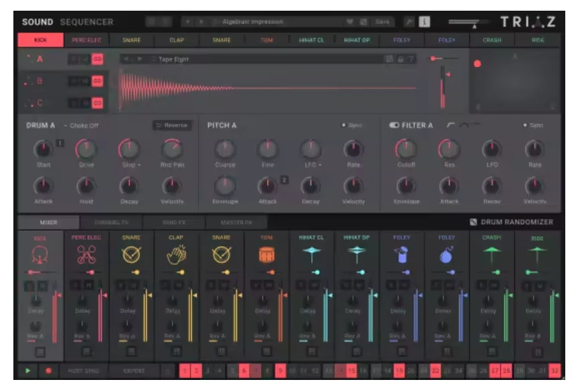Click the info icon in top bar
The height and width of the screenshot is (392, 582).
pyautogui.click(x=424, y=22)
